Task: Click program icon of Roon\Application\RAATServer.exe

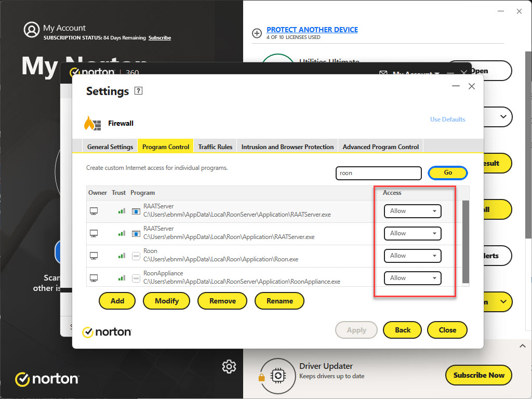Action: (136, 233)
